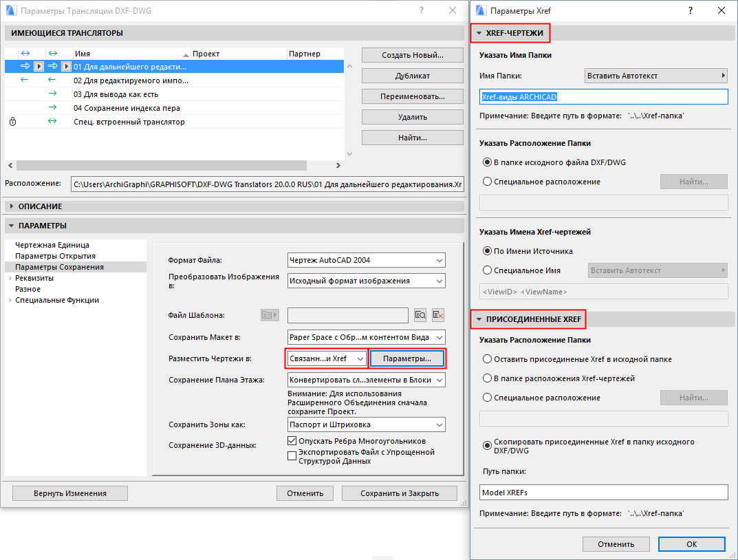Click the blue import-direction column header icon

pyautogui.click(x=25, y=54)
